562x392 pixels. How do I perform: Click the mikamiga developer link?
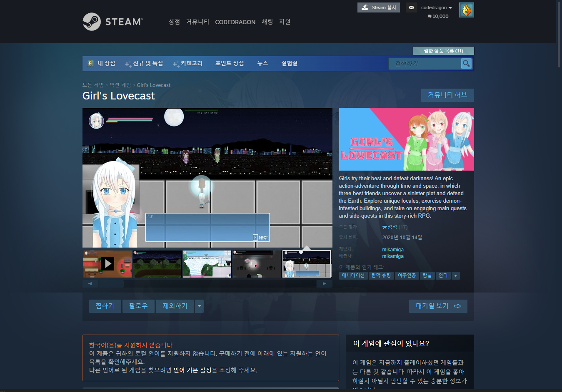[393, 250]
